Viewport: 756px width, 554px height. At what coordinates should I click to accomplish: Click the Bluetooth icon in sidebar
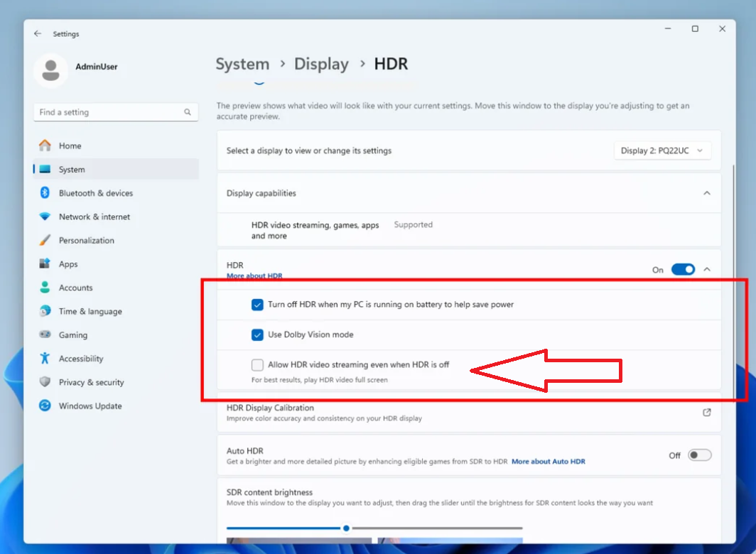pyautogui.click(x=45, y=192)
